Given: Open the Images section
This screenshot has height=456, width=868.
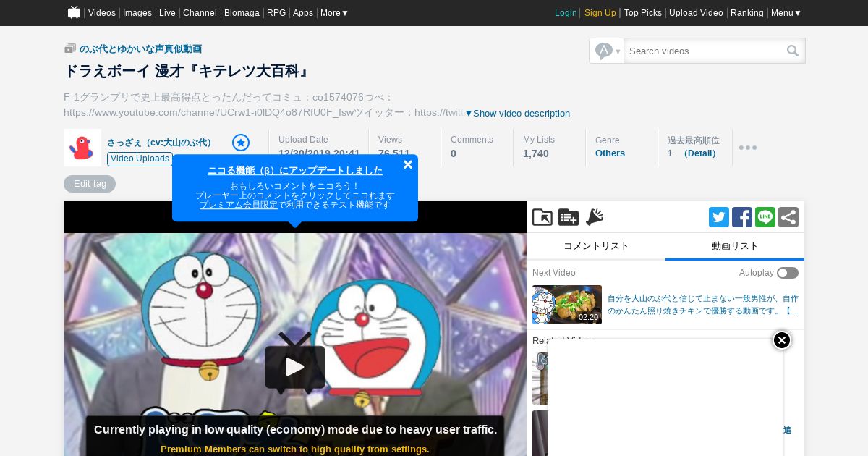Looking at the screenshot, I should click(x=137, y=13).
